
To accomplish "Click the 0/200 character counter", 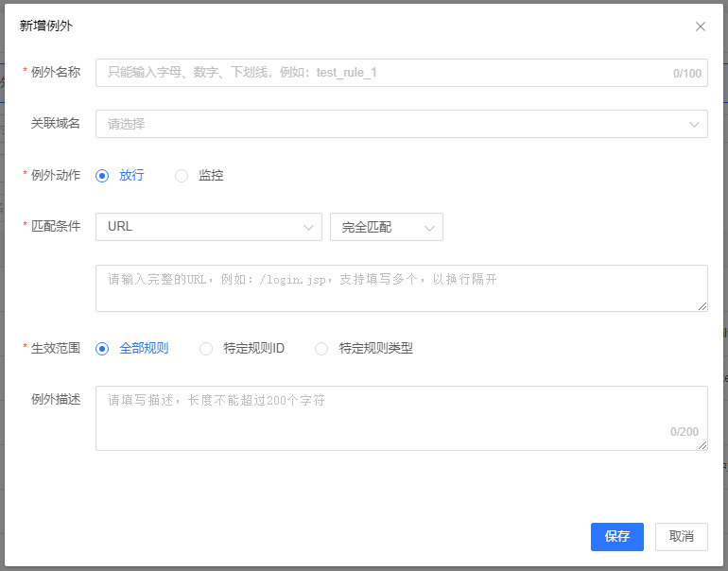I will tap(685, 432).
